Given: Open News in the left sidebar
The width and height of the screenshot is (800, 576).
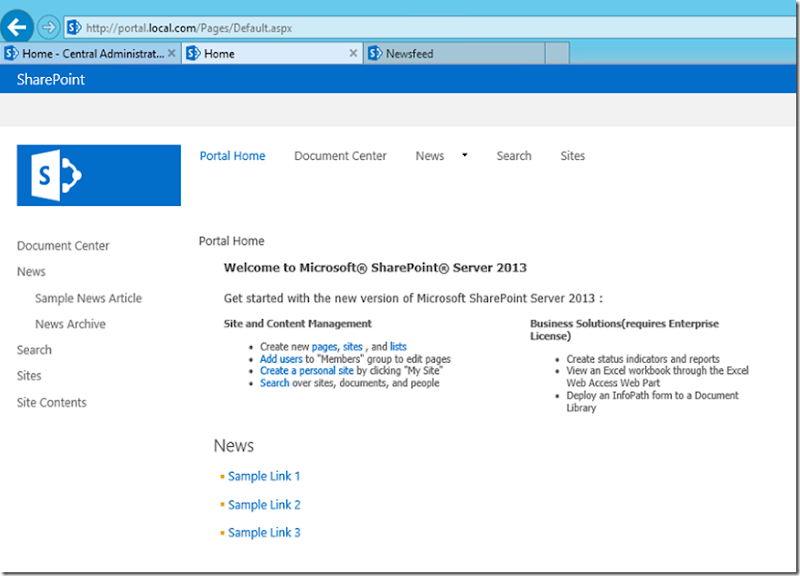Looking at the screenshot, I should coord(31,271).
